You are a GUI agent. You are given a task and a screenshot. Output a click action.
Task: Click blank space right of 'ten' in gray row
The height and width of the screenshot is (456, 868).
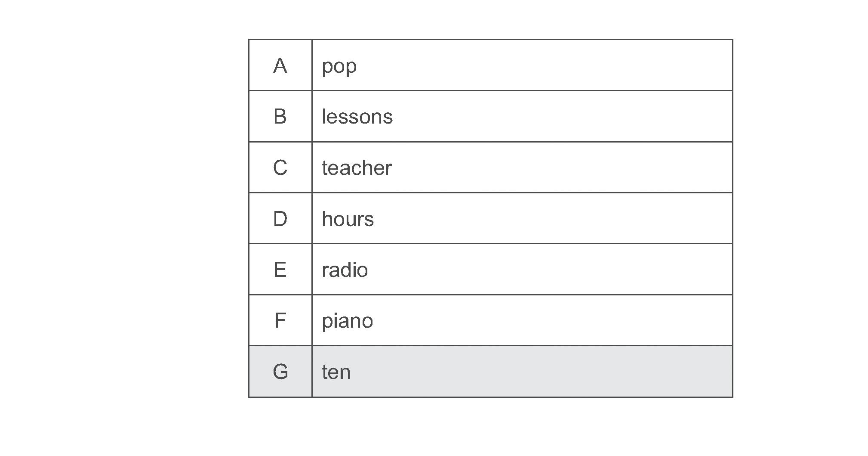click(538, 372)
